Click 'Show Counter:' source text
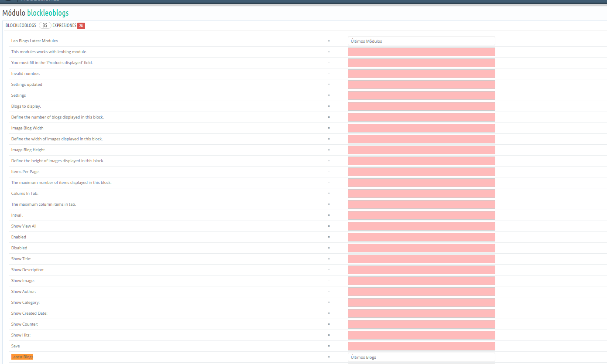Viewport: 607px width, 364px height. pos(25,324)
